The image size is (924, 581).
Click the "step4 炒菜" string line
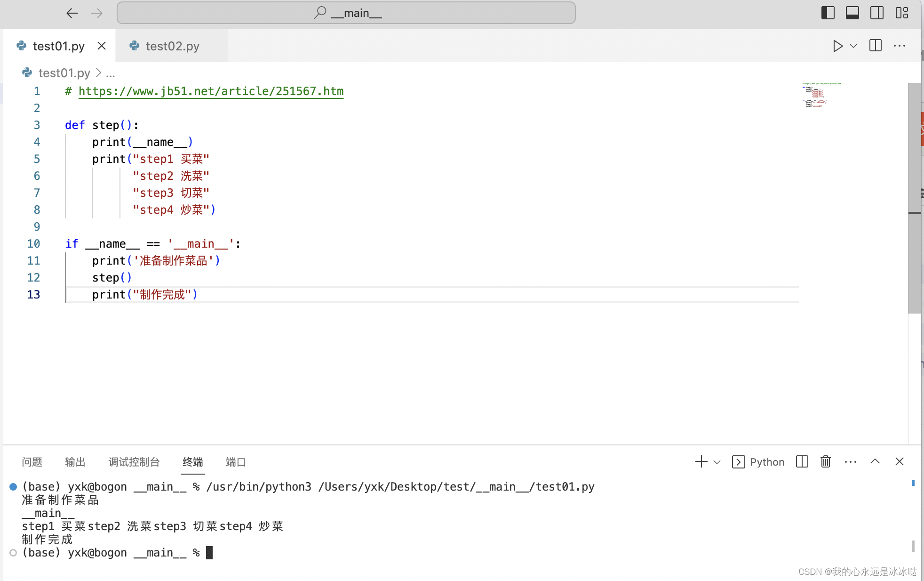[x=174, y=210]
